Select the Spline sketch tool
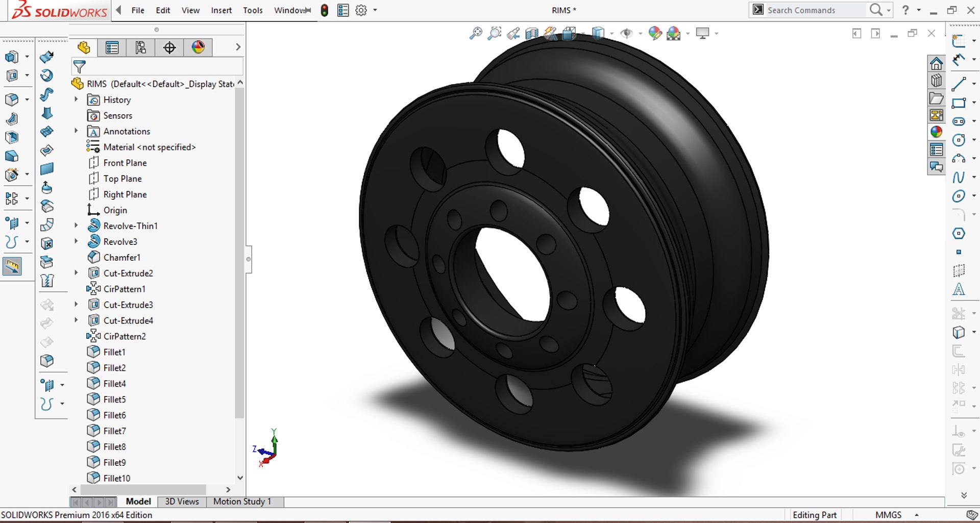Viewport: 980px width, 523px height. 959,177
